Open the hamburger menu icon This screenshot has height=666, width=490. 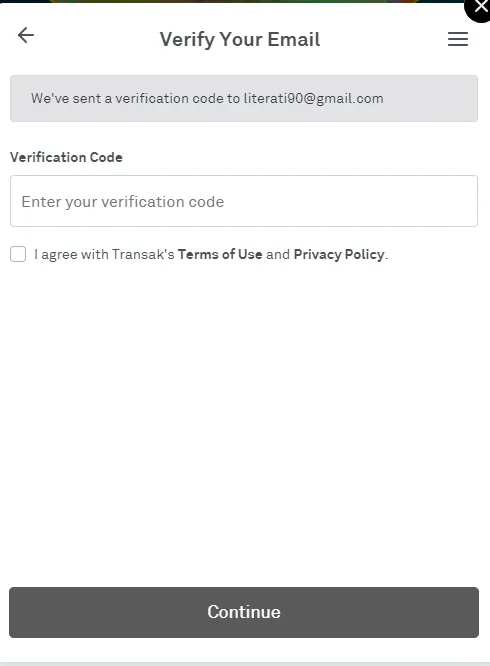(458, 39)
